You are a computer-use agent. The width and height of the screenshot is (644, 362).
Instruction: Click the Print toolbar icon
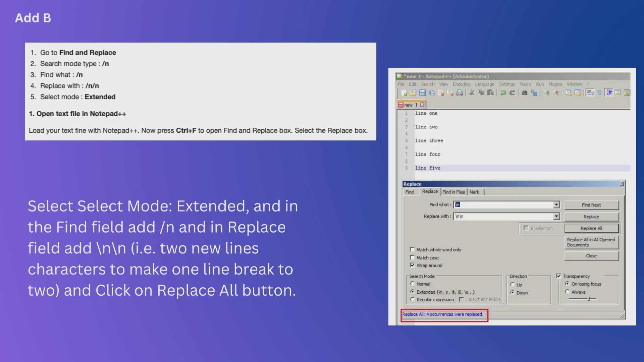(460, 93)
